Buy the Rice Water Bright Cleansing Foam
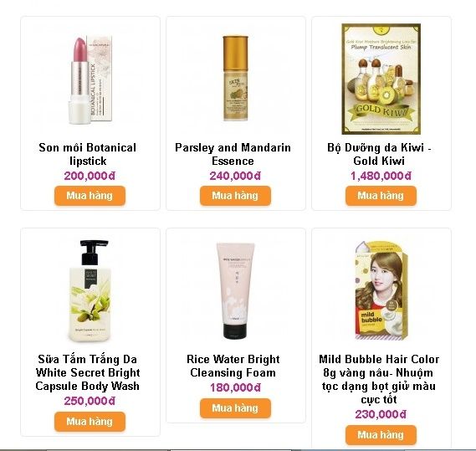Viewport: 476px width, 451px height. point(235,408)
